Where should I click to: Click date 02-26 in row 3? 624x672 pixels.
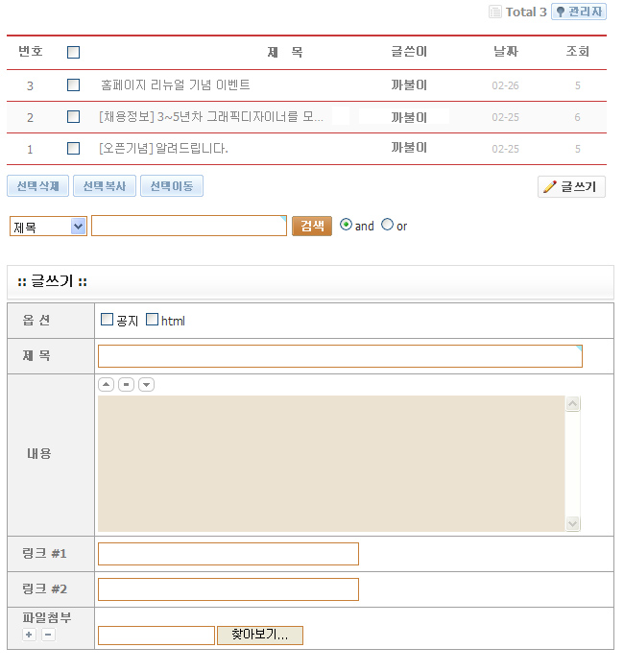[505, 85]
